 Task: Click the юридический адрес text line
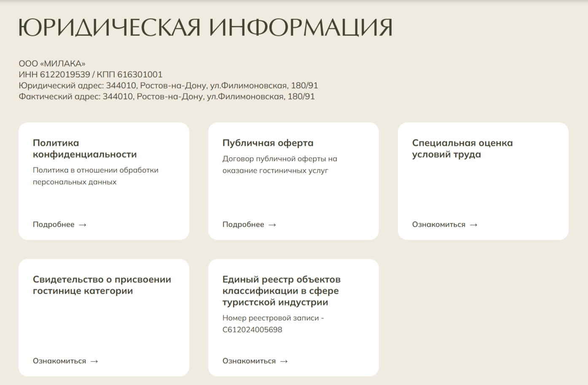(169, 85)
